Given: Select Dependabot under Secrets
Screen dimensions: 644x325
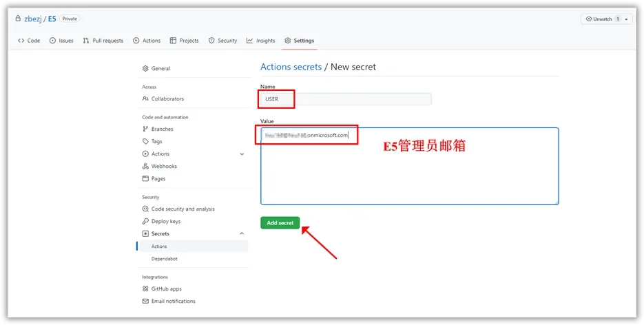Looking at the screenshot, I should [165, 259].
